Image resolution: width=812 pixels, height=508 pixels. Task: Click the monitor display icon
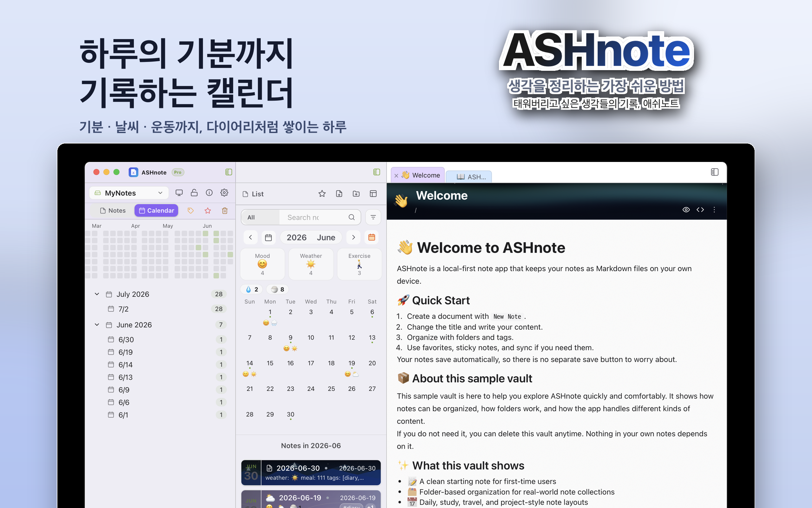click(x=179, y=193)
